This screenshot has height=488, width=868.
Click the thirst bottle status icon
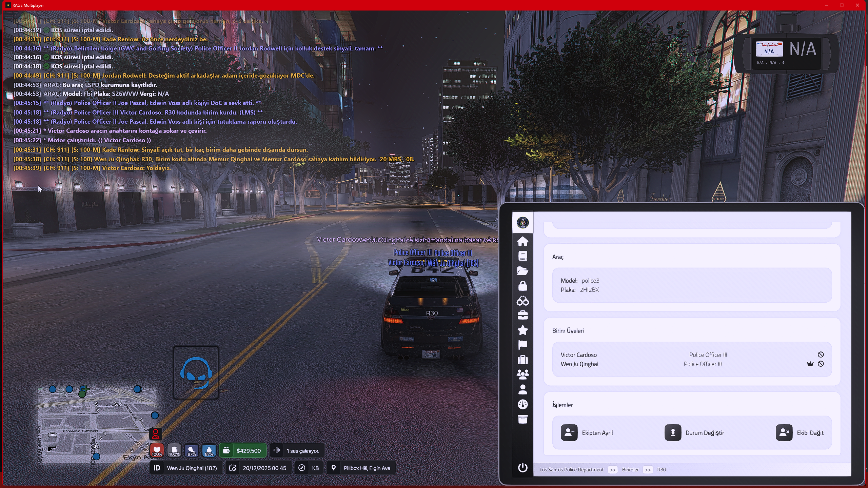209,450
